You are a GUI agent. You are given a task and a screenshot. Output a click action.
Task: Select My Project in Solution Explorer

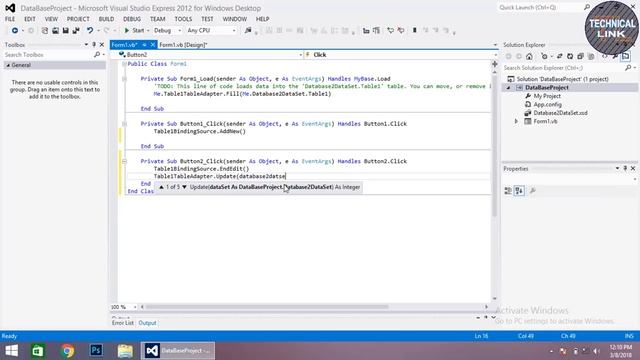point(547,96)
